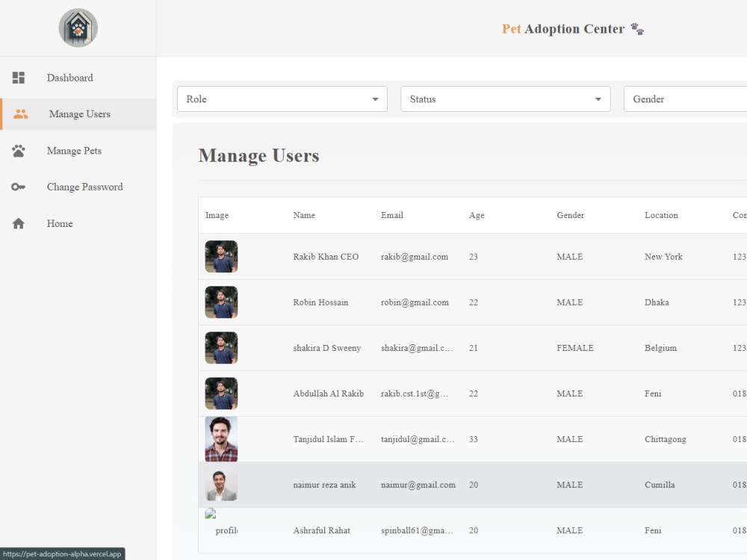Click the New York location cell
This screenshot has width=747, height=560.
coord(663,257)
